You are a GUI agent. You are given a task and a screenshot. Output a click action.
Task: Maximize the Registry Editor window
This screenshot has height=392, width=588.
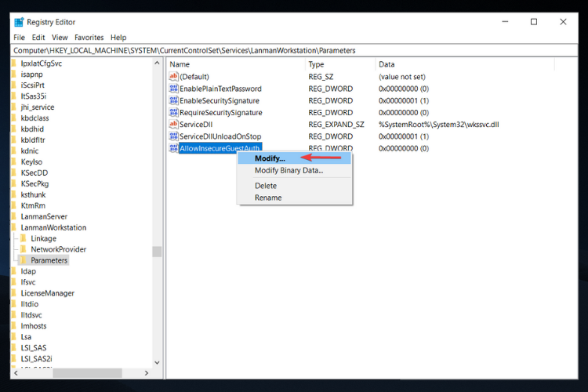[x=534, y=22]
